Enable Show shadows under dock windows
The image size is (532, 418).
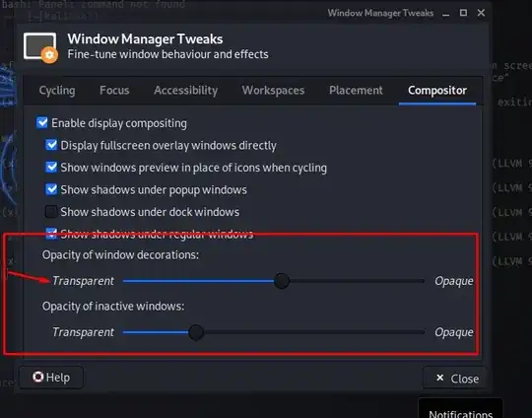click(51, 212)
